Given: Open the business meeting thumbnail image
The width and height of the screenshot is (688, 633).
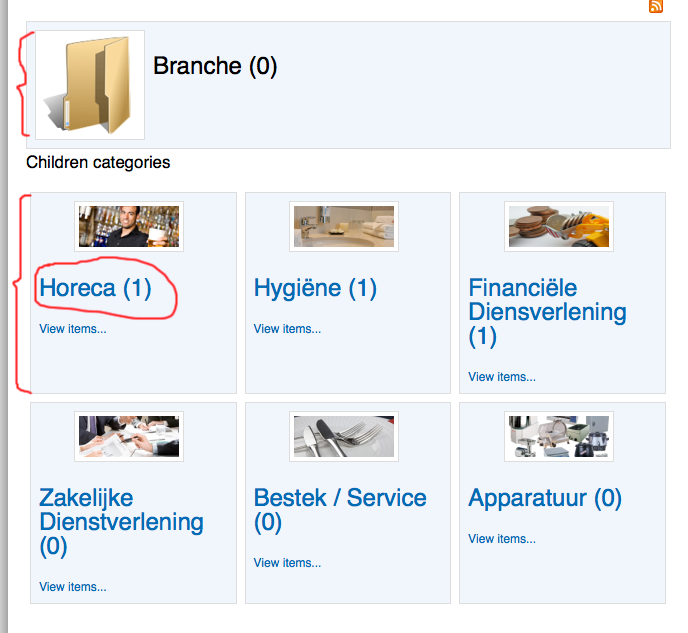Looking at the screenshot, I should coord(129,436).
